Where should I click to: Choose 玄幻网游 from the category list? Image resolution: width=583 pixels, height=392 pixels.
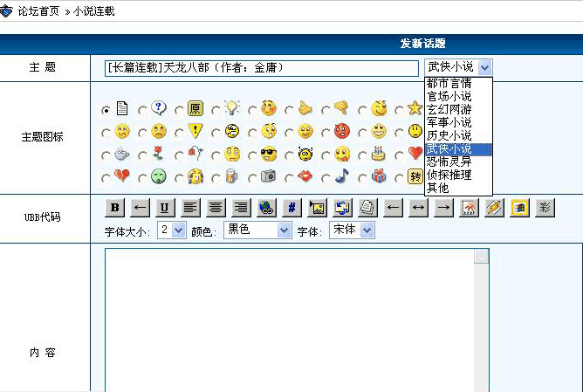pyautogui.click(x=458, y=109)
